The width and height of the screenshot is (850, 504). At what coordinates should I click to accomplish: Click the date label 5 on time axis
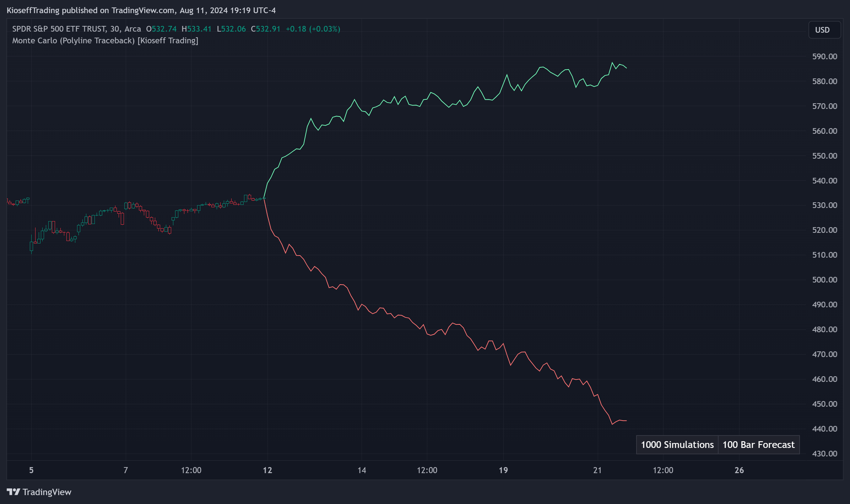[x=31, y=470]
